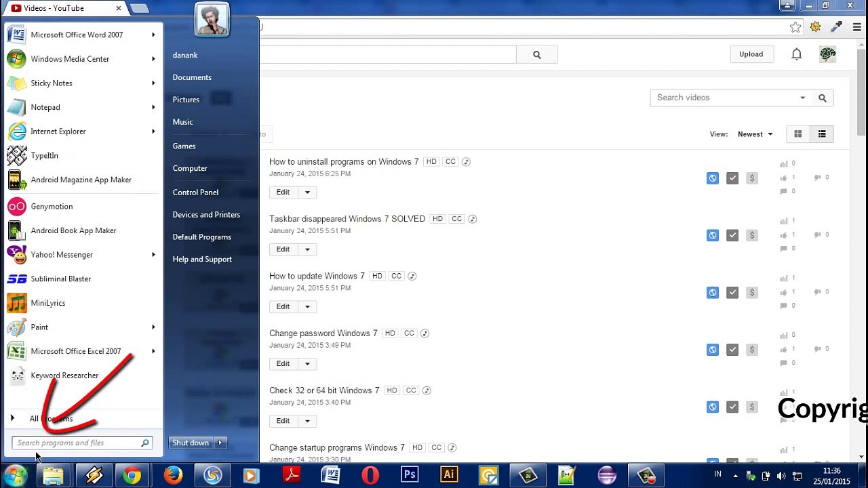The image size is (868, 488).
Task: Expand Word 2007 recent documents arrow
Action: click(153, 35)
